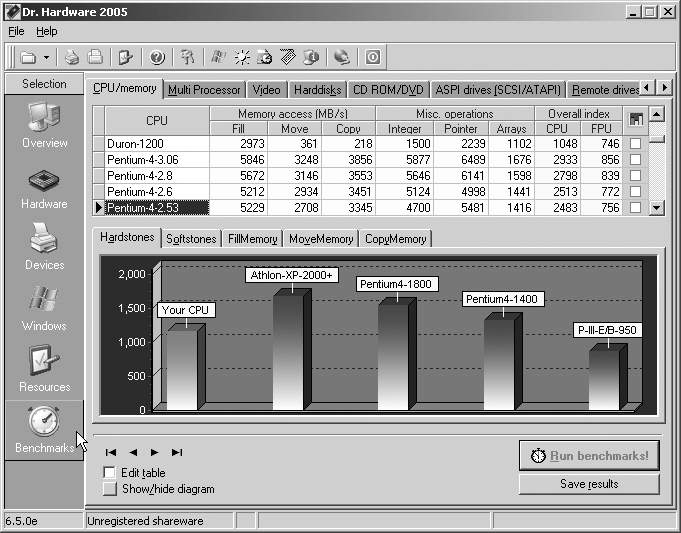Go to the last record navigation arrow

click(x=177, y=452)
